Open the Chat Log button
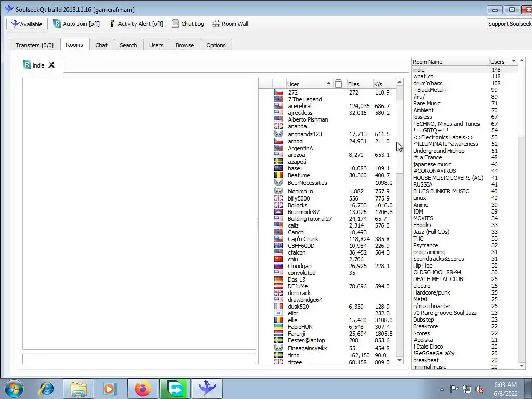 (188, 24)
